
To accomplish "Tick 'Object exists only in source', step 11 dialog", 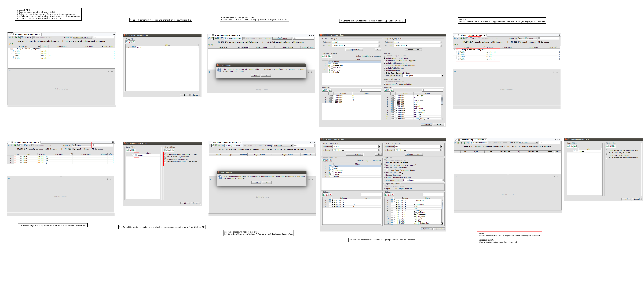I will (x=165, y=157).
